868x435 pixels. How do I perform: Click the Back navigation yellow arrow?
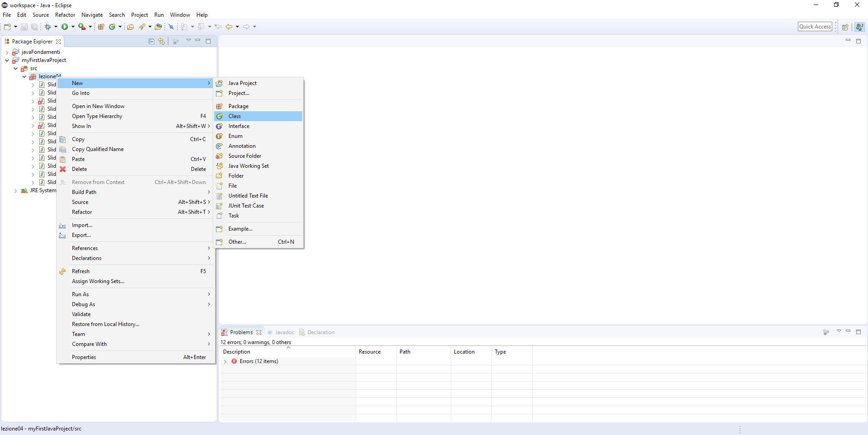(x=229, y=27)
